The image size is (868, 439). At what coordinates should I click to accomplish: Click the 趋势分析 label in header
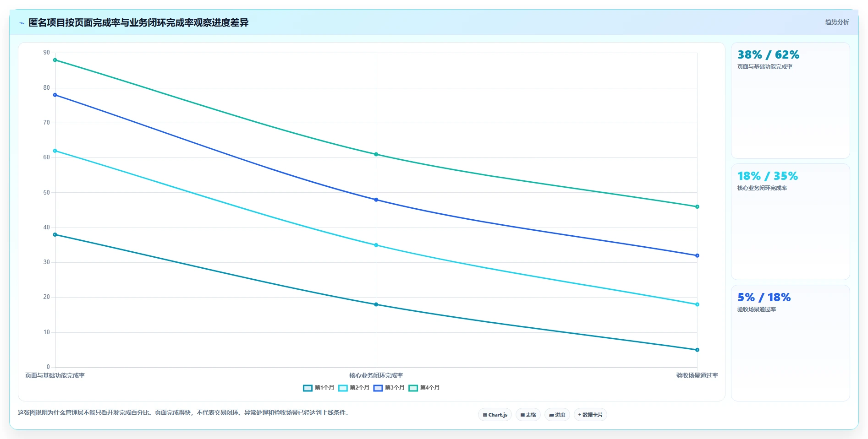pos(837,22)
